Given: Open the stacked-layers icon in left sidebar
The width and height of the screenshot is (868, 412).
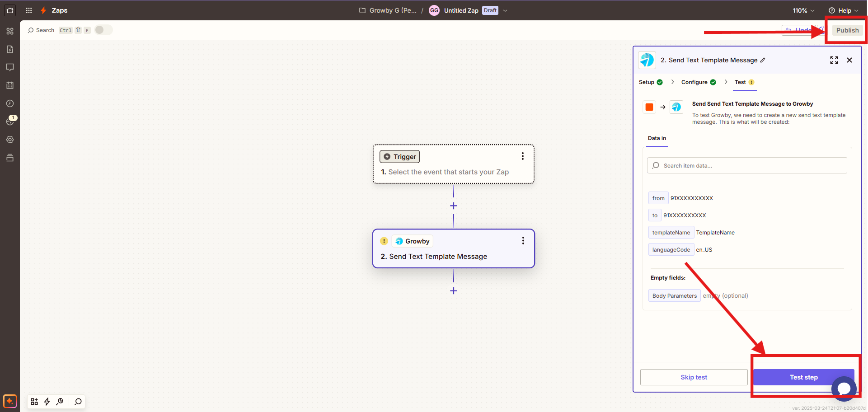Looking at the screenshot, I should coord(10,158).
